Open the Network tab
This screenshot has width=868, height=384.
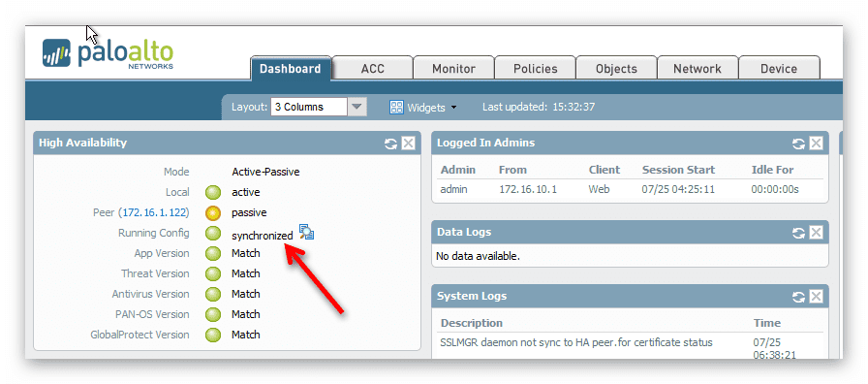[697, 69]
